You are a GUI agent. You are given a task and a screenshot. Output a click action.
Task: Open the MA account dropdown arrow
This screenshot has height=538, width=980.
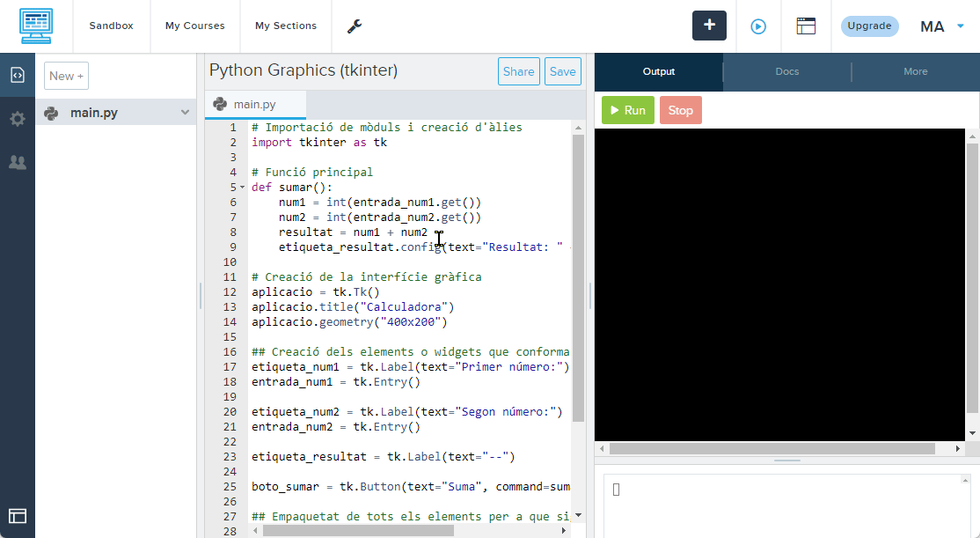961,26
